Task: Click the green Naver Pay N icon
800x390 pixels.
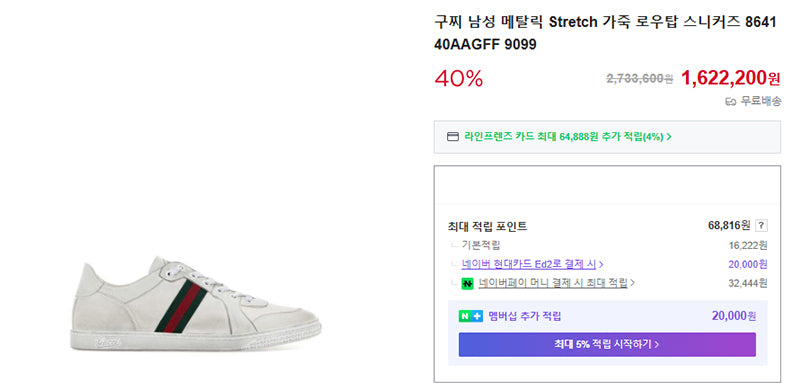Action: tap(467, 283)
